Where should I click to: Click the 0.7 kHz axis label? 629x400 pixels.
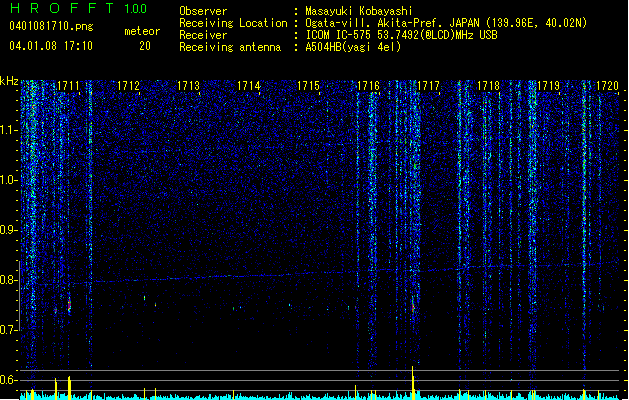click(x=9, y=330)
